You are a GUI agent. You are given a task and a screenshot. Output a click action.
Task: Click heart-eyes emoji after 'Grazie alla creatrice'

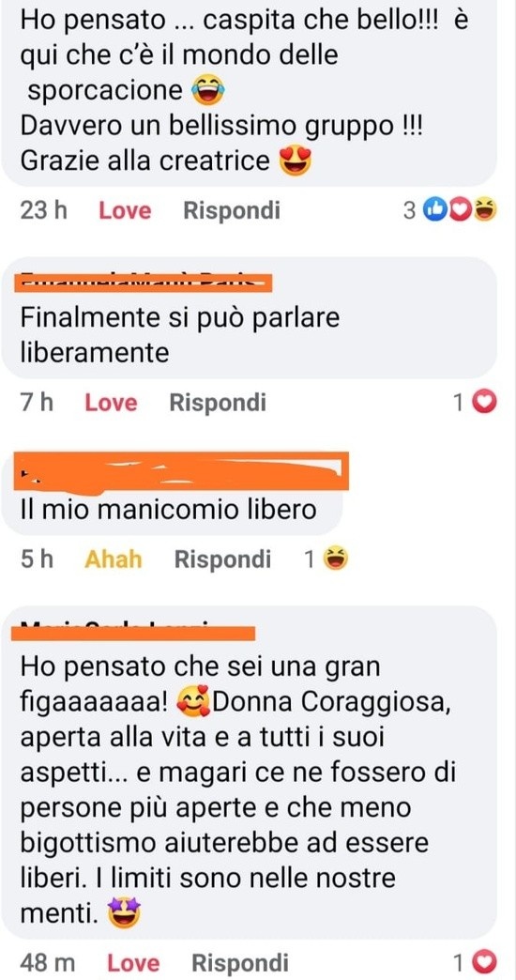295,161
